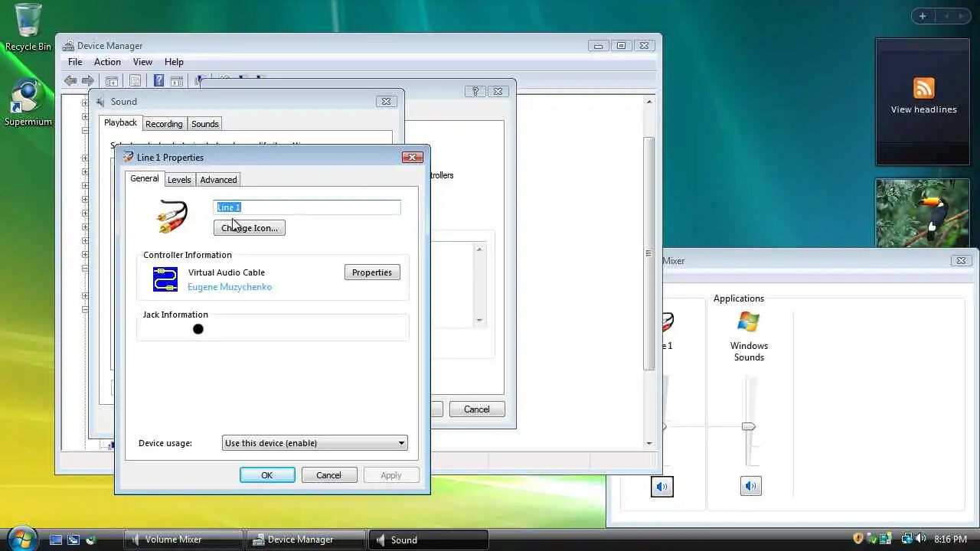This screenshot has height=551, width=980.
Task: Click the Change Icon button
Action: pyautogui.click(x=250, y=228)
